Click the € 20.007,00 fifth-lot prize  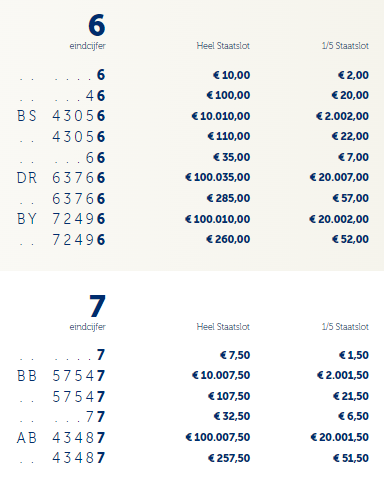click(x=339, y=177)
